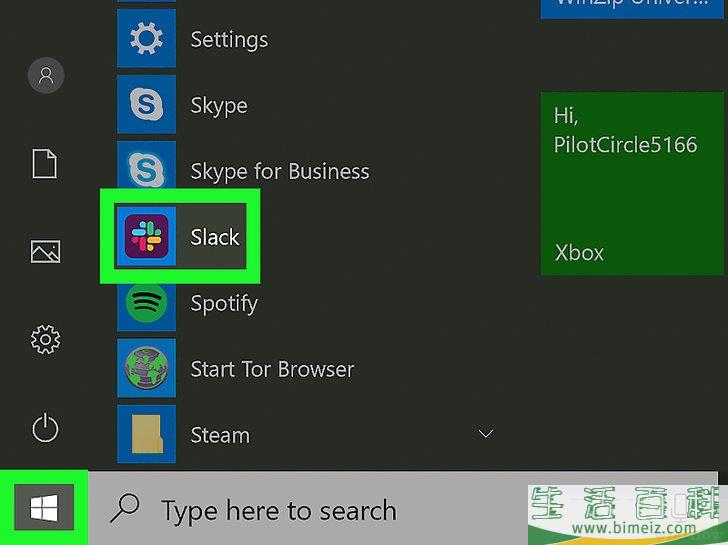The height and width of the screenshot is (545, 728).
Task: Select the 'Slack' app label
Action: (x=215, y=237)
